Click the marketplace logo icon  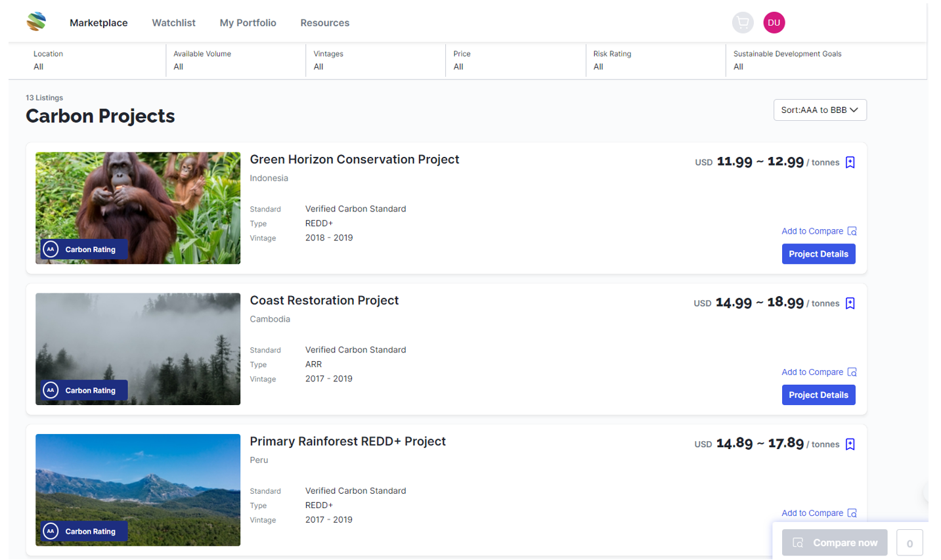point(36,22)
